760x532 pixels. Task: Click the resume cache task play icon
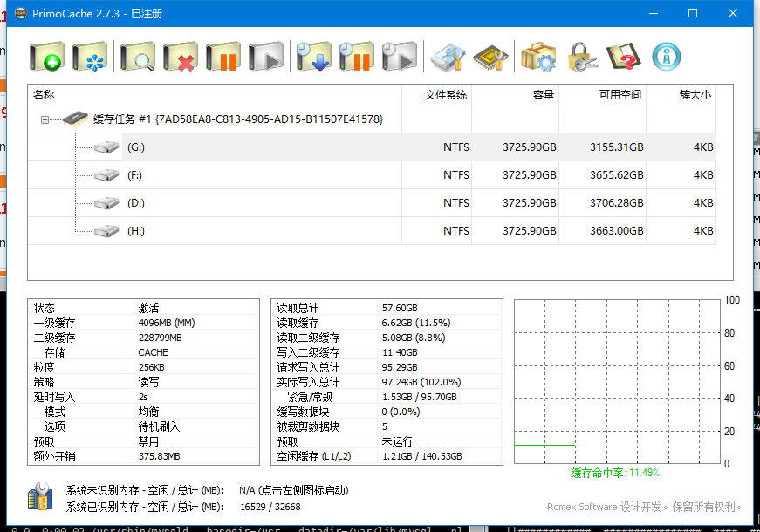tap(266, 58)
